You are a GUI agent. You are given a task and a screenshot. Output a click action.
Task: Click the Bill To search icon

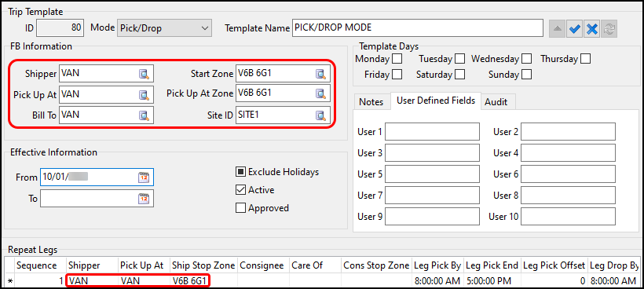(144, 115)
